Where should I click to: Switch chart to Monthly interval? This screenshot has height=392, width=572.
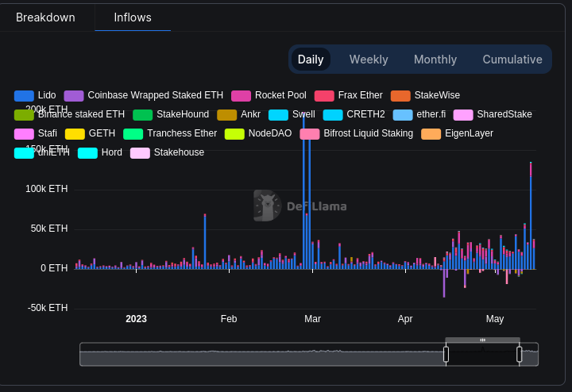point(435,60)
